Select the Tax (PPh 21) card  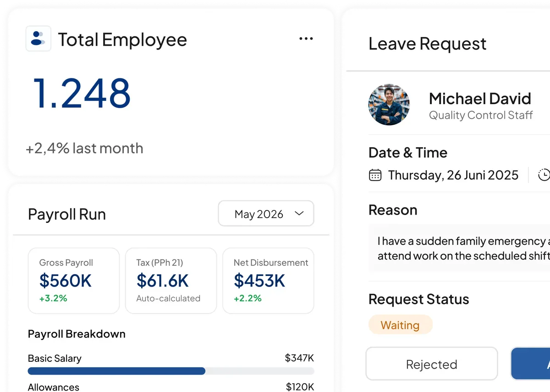(171, 281)
